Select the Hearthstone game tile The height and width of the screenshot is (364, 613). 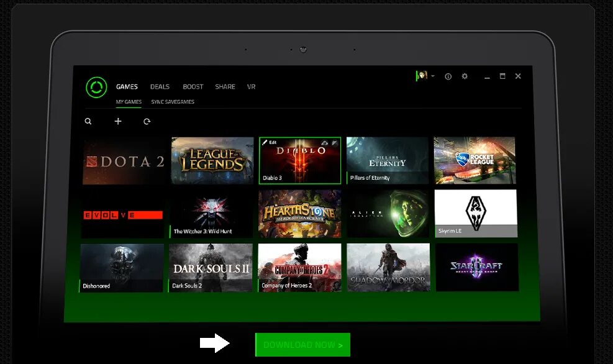[299, 214]
